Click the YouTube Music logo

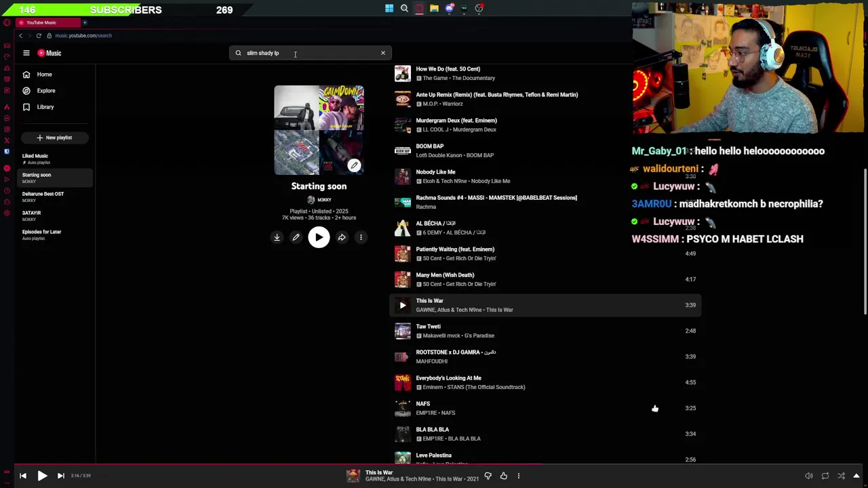(50, 53)
